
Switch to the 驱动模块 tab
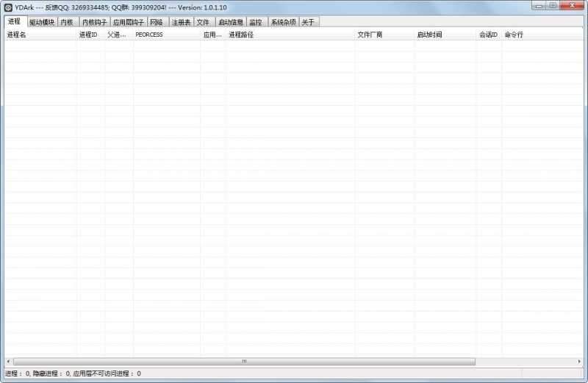(42, 22)
